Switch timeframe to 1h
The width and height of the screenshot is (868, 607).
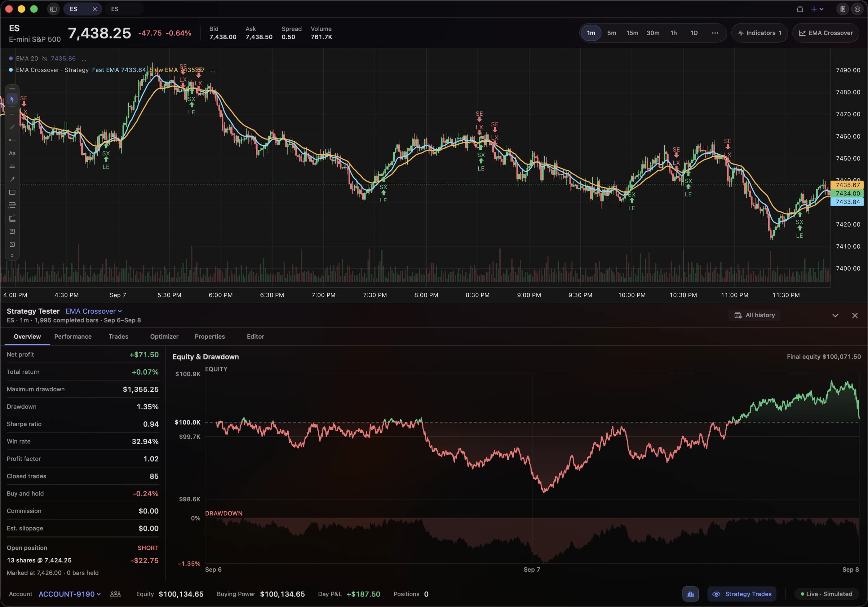tap(673, 33)
